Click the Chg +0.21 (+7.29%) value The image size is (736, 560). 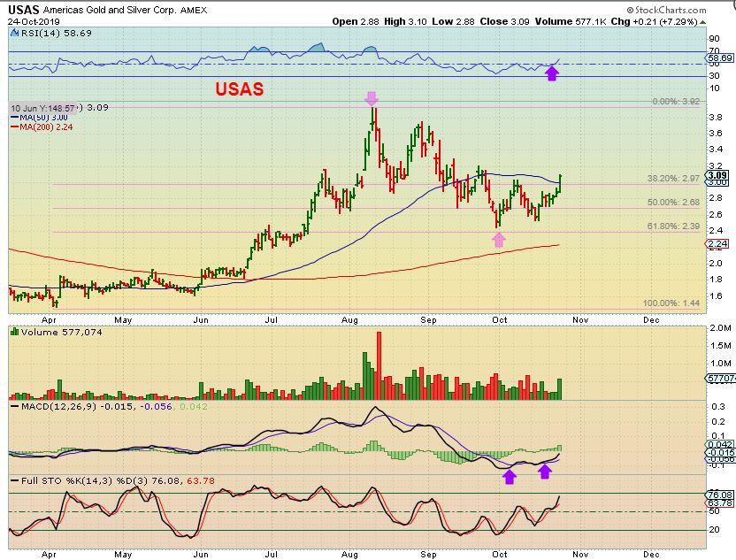[x=655, y=21]
